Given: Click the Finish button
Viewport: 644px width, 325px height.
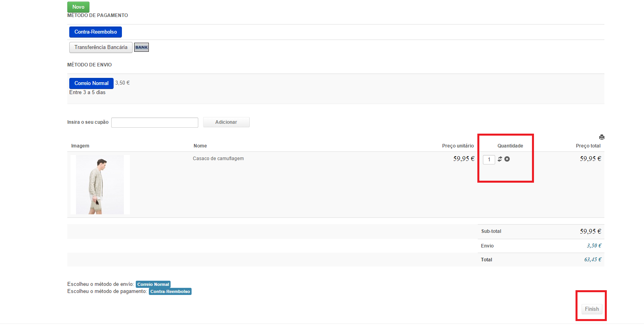Looking at the screenshot, I should 592,309.
